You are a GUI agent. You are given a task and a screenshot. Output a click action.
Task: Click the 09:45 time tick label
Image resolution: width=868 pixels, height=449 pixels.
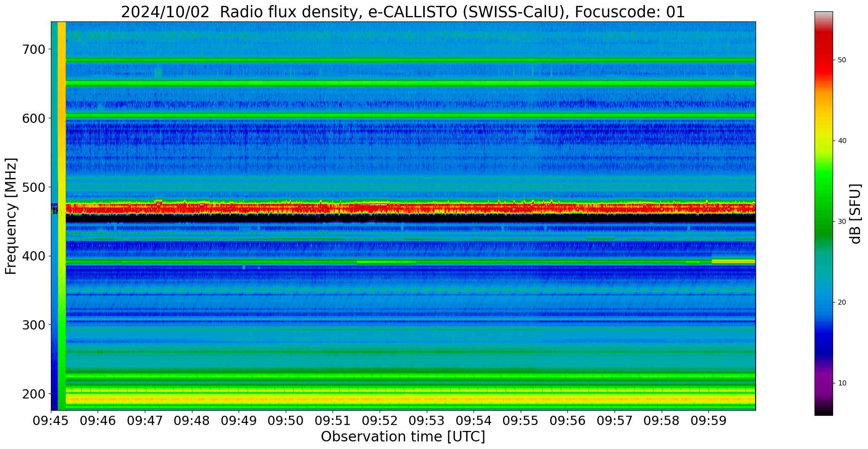[x=51, y=421]
